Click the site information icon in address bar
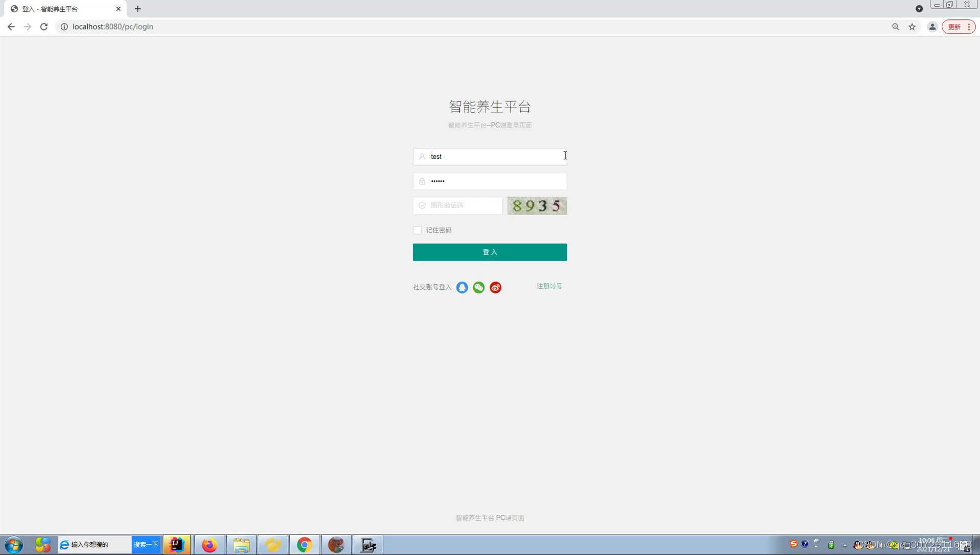Viewport: 980px width, 555px height. 64,27
